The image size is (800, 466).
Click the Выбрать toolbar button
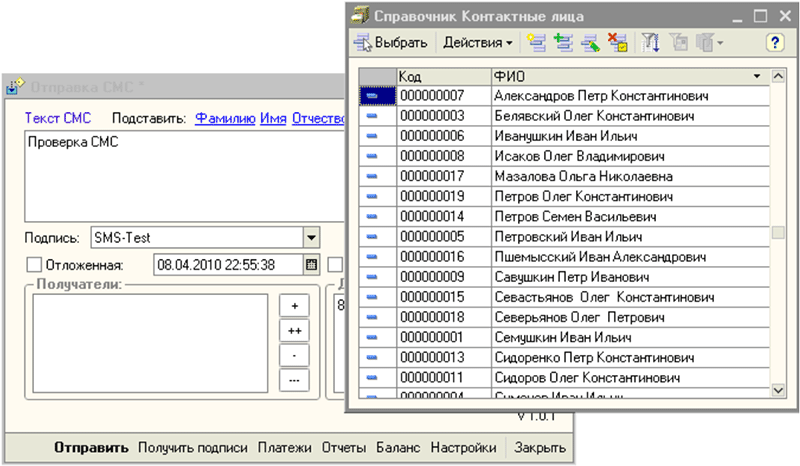tap(391, 43)
